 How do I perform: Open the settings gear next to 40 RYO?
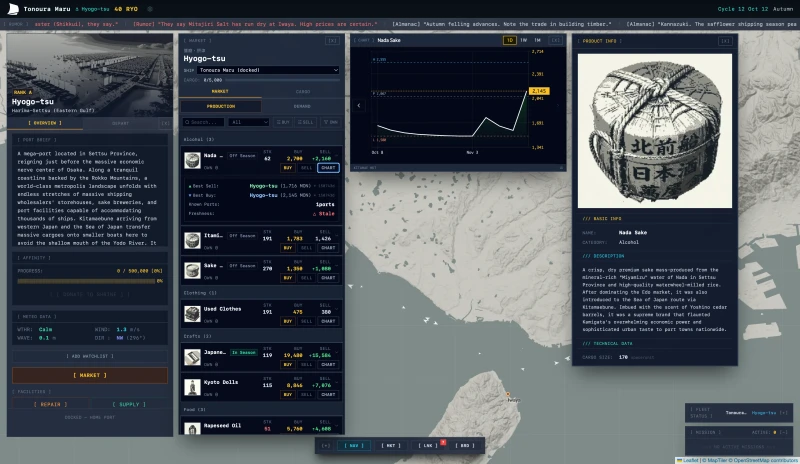coord(149,9)
